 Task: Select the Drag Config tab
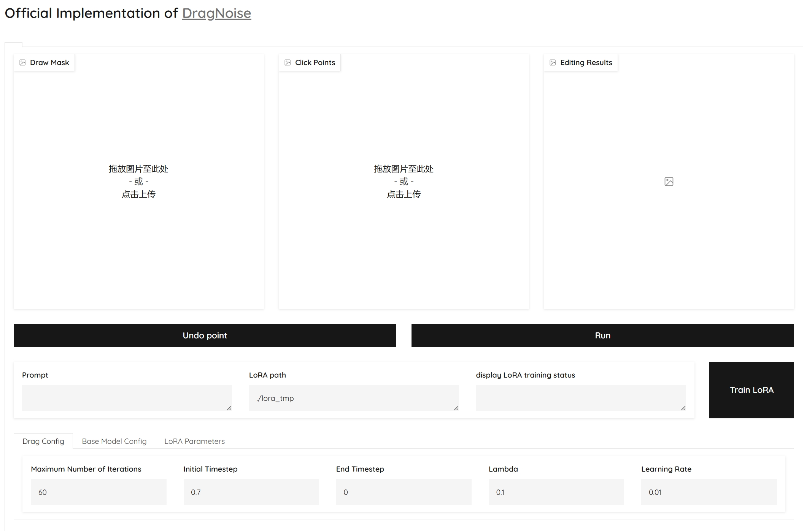[x=43, y=441]
